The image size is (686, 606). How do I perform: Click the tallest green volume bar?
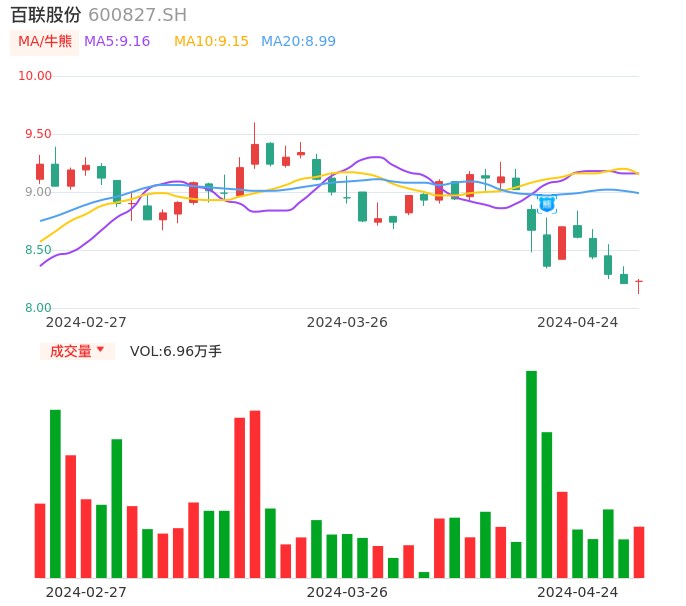pos(532,474)
